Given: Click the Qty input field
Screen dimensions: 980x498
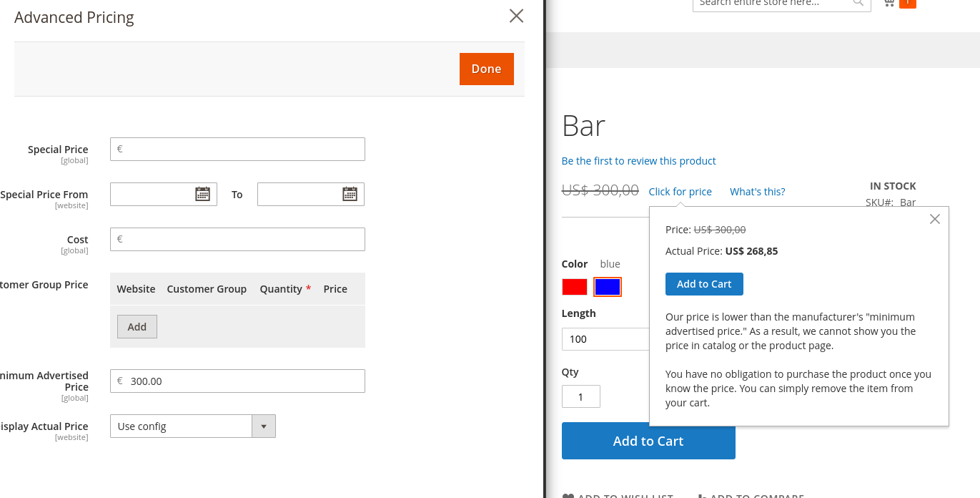Looking at the screenshot, I should (x=581, y=396).
